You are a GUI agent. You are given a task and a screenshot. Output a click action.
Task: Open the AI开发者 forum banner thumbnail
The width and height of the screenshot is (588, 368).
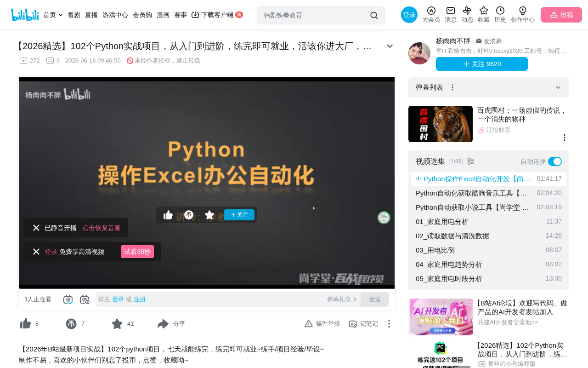[441, 317]
